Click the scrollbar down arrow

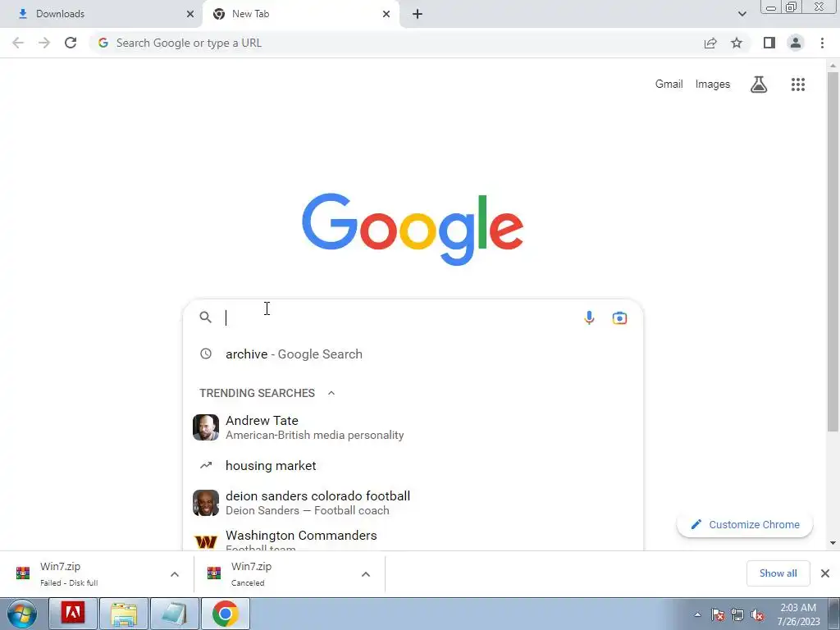833,543
